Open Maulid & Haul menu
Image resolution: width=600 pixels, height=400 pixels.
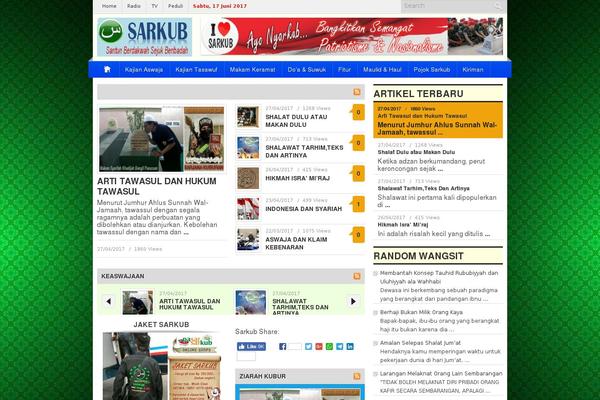382,70
